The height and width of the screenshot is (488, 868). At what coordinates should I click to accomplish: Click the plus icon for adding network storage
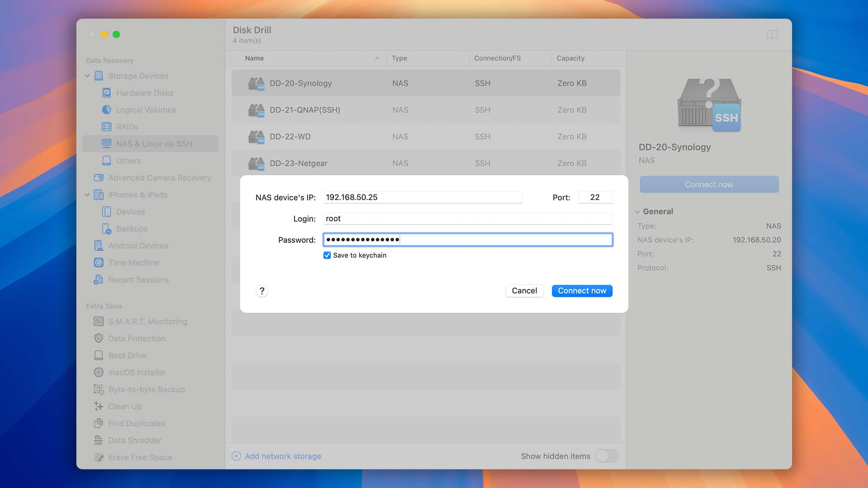pos(236,456)
